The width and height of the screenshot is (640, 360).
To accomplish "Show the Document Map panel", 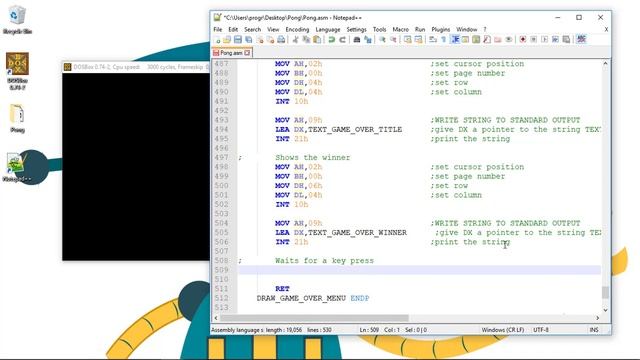I will click(476, 40).
